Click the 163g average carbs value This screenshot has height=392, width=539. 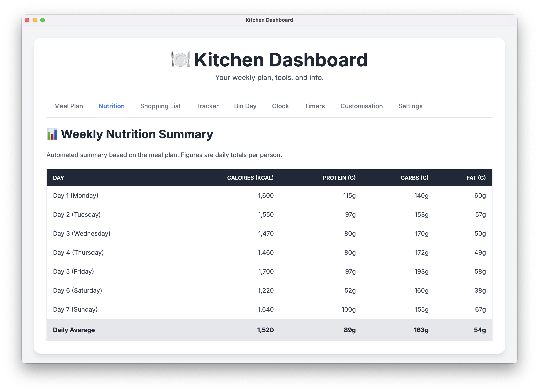(421, 330)
